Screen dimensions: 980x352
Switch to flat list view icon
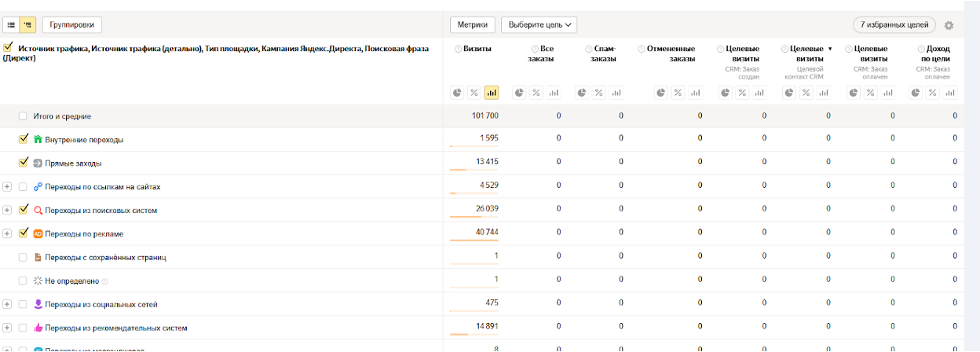pos(12,25)
